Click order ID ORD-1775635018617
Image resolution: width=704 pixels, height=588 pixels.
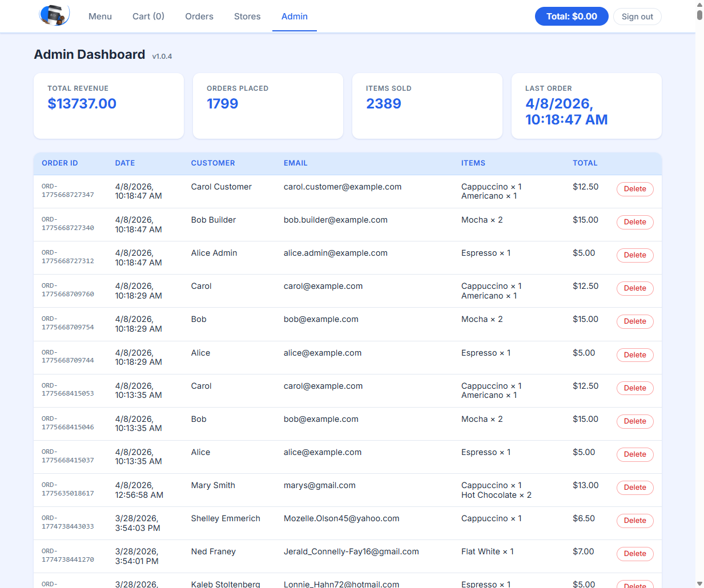[x=68, y=489]
